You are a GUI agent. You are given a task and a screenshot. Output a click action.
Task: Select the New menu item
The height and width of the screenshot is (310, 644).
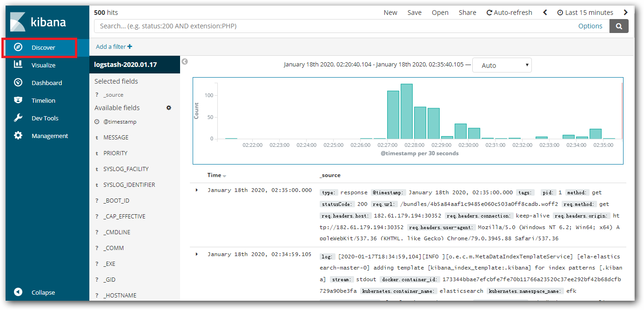[390, 13]
